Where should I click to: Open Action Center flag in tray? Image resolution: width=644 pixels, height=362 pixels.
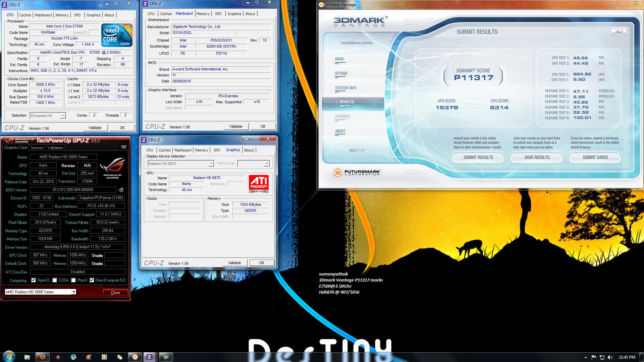pos(594,357)
